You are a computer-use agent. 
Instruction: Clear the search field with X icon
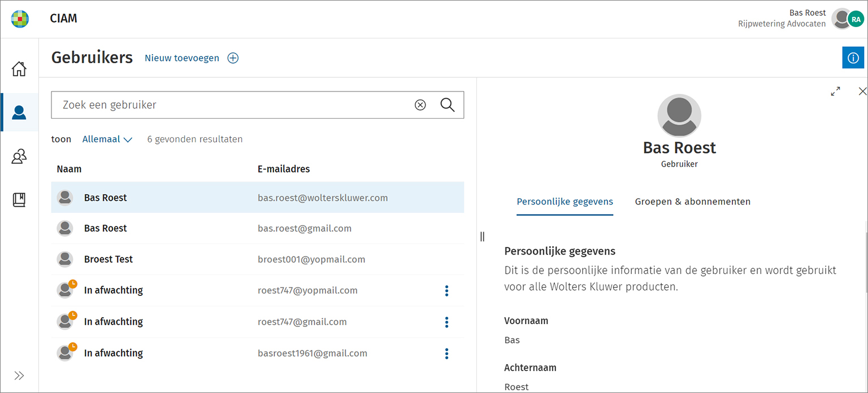[x=420, y=105]
